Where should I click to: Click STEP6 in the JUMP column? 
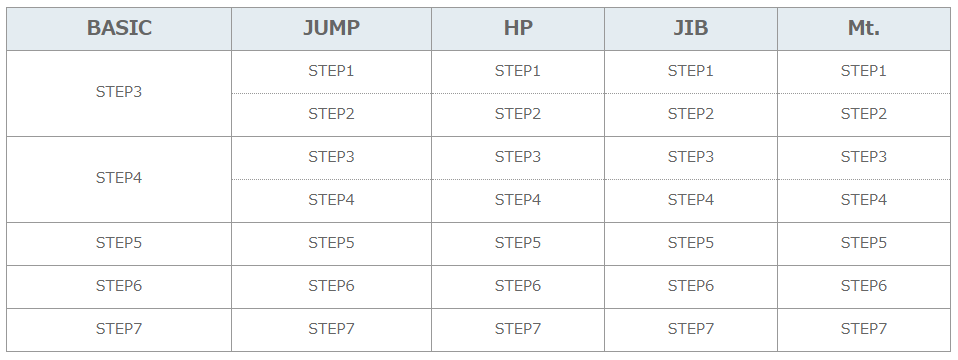point(331,286)
